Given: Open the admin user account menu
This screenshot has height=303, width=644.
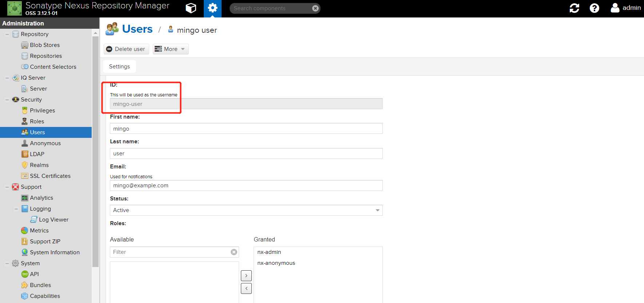Looking at the screenshot, I should pyautogui.click(x=625, y=8).
